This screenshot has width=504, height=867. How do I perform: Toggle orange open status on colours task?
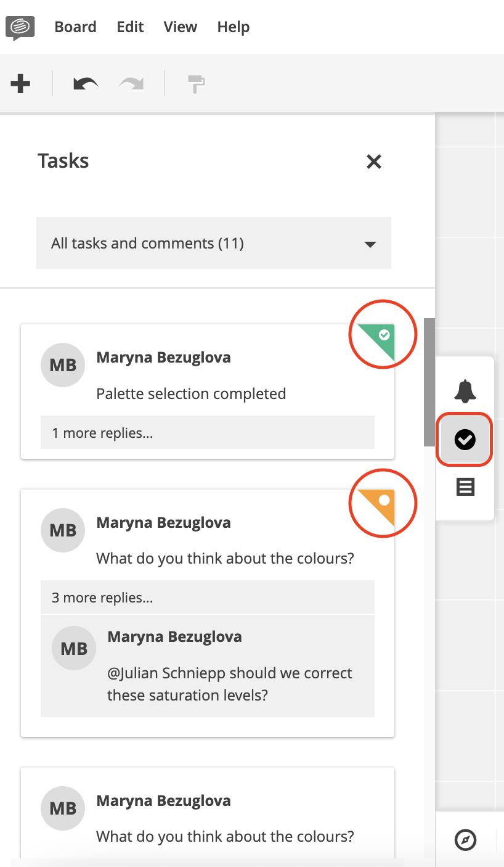click(376, 507)
